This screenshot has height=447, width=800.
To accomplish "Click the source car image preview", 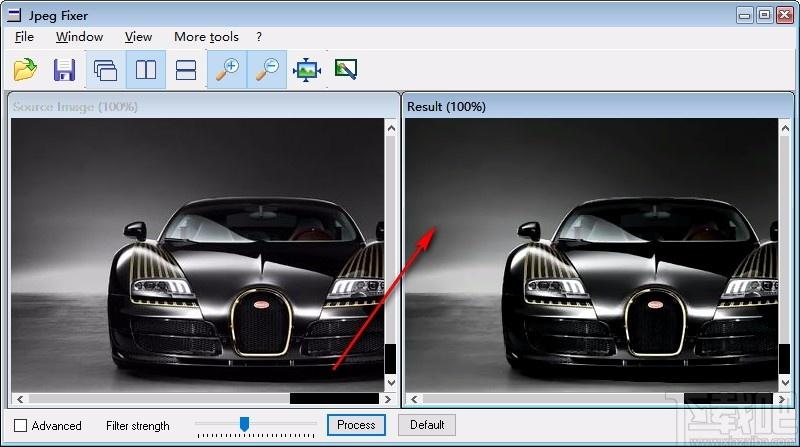I will 197,255.
